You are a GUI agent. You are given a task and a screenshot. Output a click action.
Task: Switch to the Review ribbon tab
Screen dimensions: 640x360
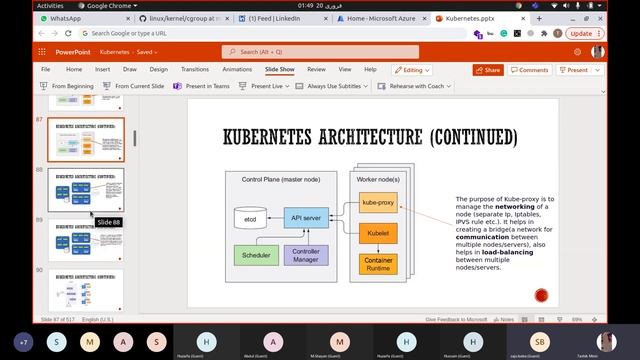(316, 69)
